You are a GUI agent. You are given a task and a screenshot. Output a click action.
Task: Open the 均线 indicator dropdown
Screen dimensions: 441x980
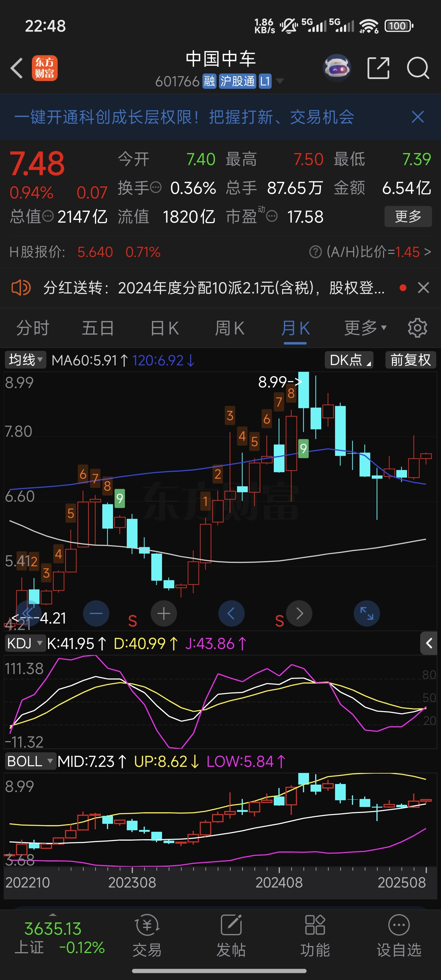25,360
